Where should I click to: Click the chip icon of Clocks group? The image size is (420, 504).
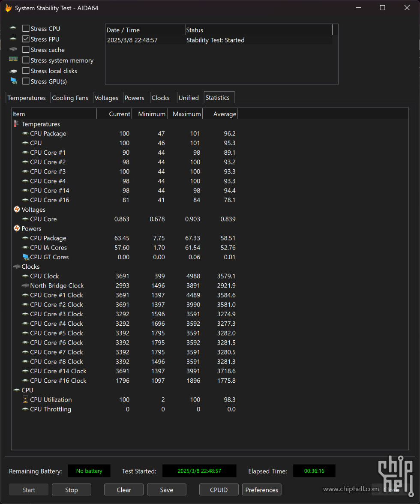point(17,267)
